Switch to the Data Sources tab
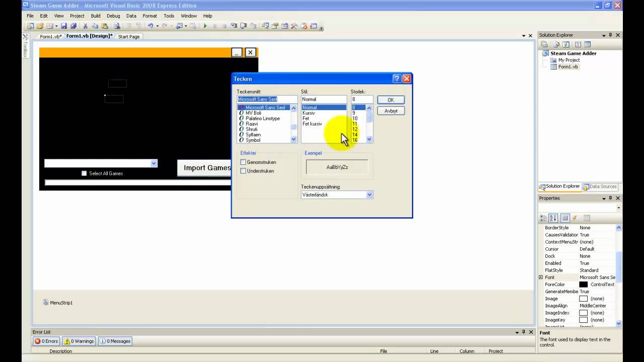The image size is (644, 362). tap(600, 187)
